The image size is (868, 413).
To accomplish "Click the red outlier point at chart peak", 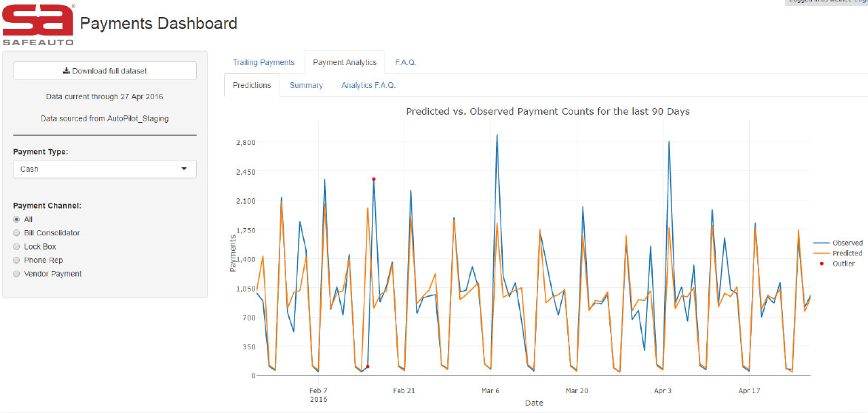I will point(373,179).
